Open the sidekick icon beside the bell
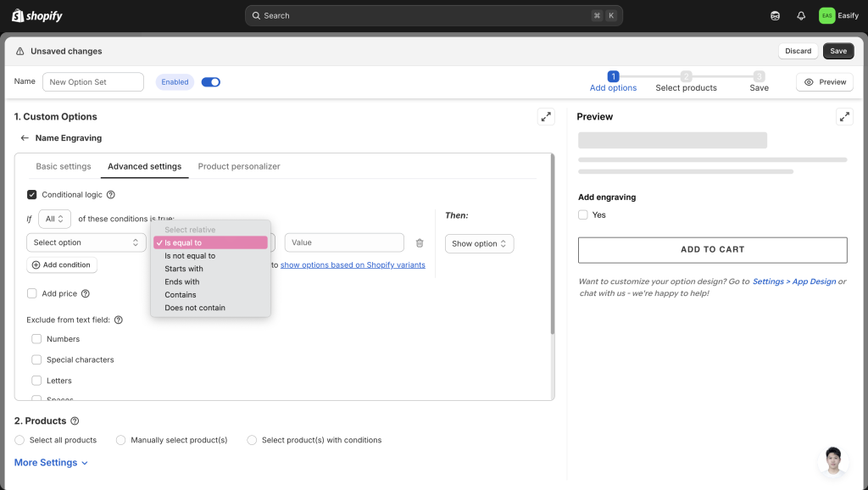This screenshot has width=868, height=490. 775,16
